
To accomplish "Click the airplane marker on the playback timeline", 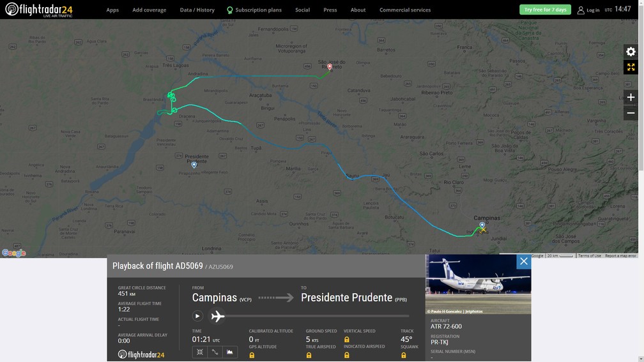I will click(x=218, y=316).
